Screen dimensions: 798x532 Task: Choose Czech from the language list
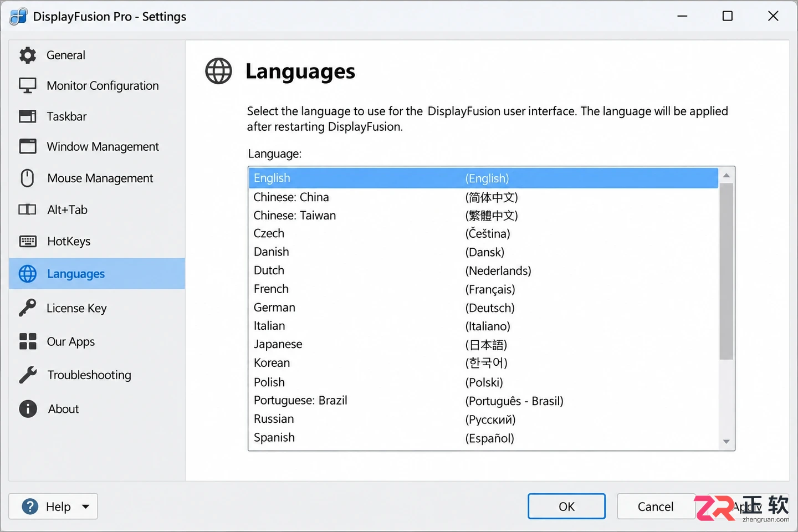pos(483,233)
